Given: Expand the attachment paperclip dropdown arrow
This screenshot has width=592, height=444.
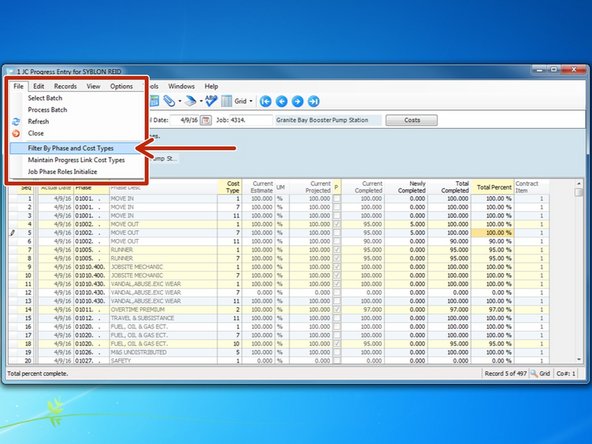Looking at the screenshot, I should 180,101.
